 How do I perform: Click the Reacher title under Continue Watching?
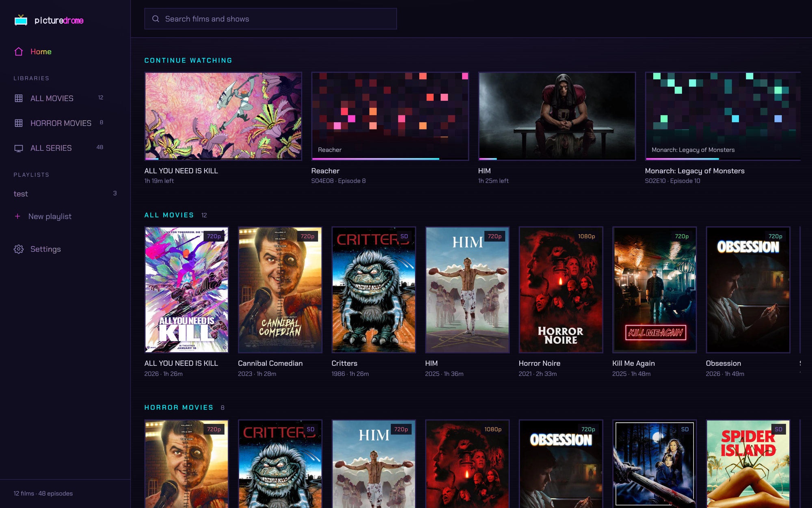[325, 171]
